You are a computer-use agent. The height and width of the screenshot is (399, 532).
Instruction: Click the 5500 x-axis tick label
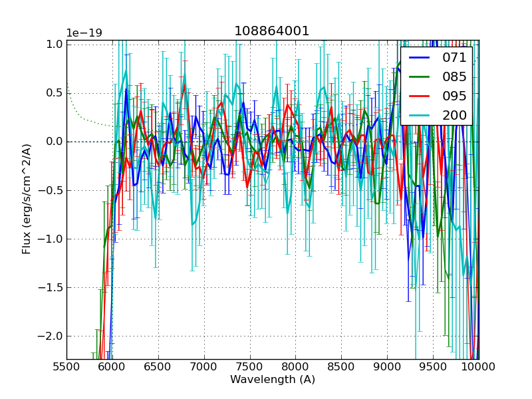pos(66,366)
